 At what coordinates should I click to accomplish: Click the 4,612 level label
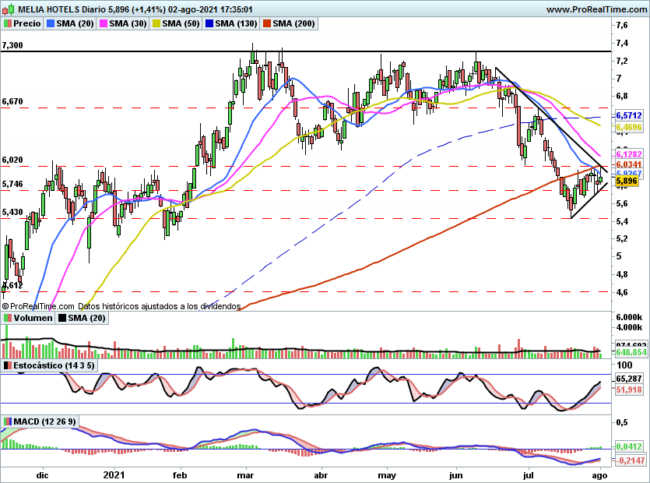[12, 285]
